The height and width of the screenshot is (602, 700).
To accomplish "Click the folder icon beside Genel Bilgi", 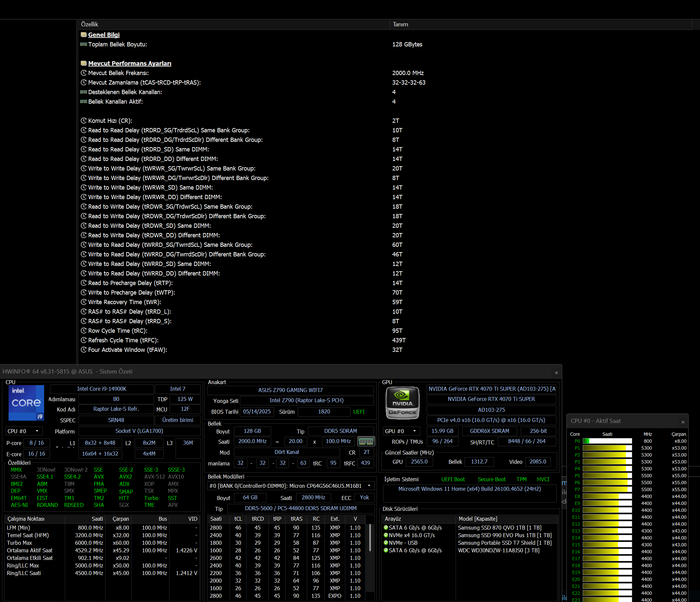I will pyautogui.click(x=83, y=35).
